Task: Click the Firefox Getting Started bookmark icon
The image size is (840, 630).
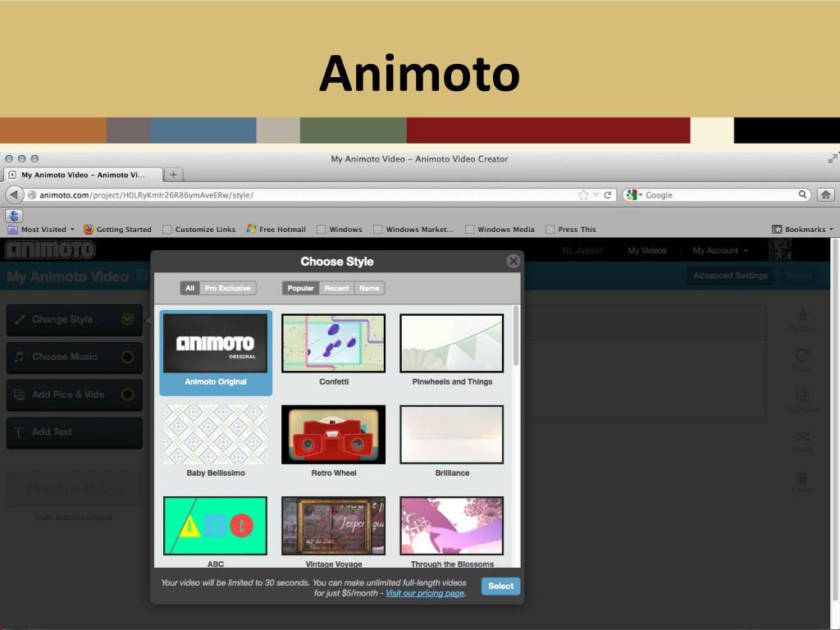Action: 89,230
